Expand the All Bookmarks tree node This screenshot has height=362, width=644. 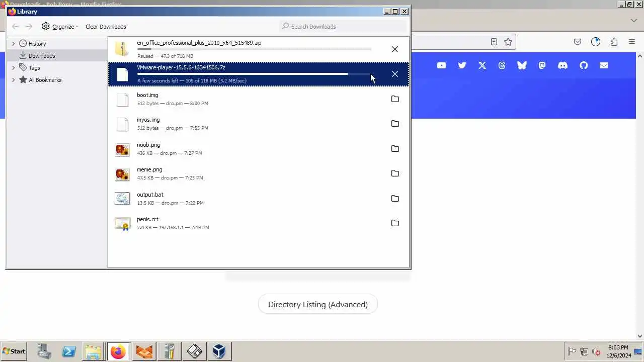coord(14,80)
